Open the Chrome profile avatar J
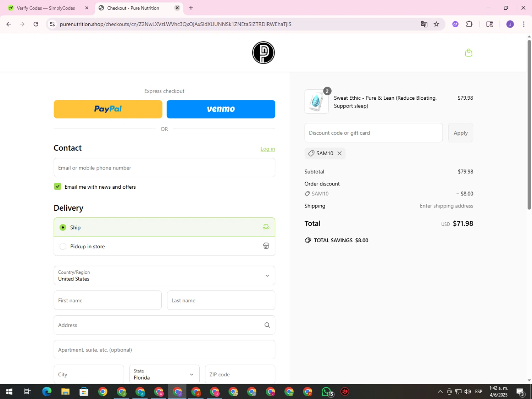The height and width of the screenshot is (399, 532). coord(510,24)
